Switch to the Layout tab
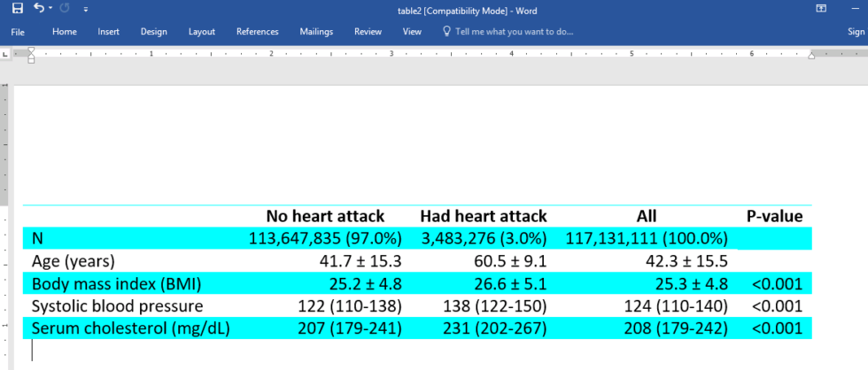The height and width of the screenshot is (370, 868). pos(202,32)
